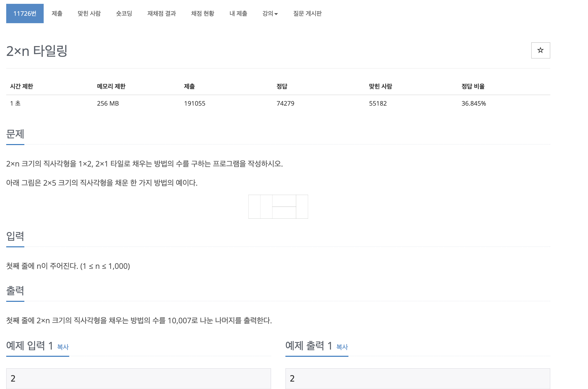Copy example input 1 via 복사
The image size is (588, 389).
click(63, 346)
